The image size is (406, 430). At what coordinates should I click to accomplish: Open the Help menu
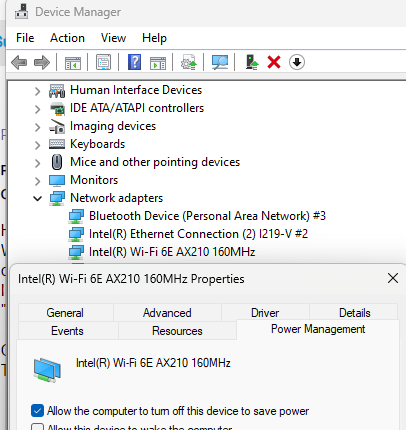(x=154, y=38)
